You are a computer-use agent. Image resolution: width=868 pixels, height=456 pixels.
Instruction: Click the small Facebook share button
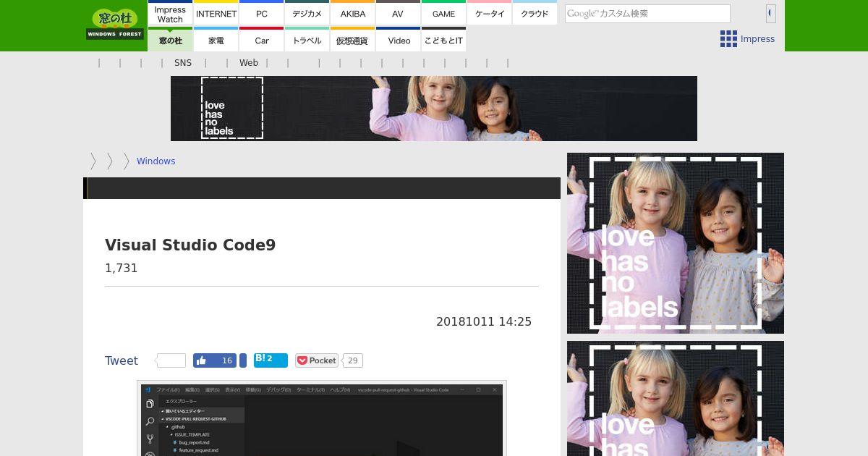[243, 360]
